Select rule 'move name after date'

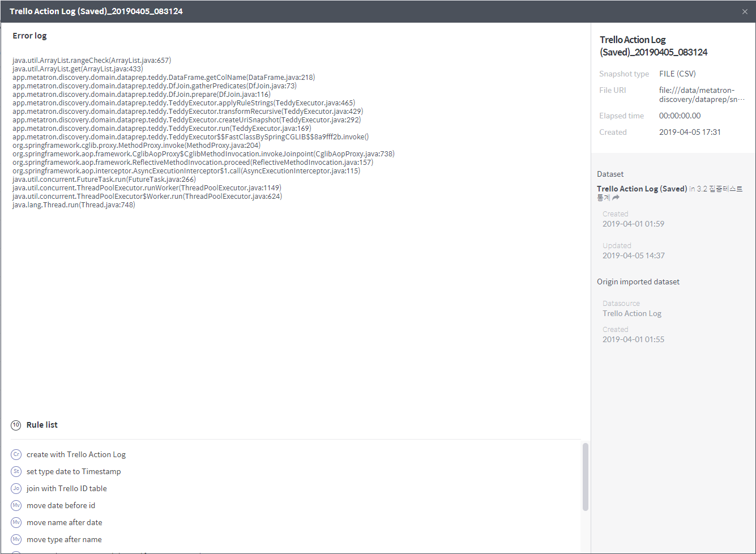(x=65, y=522)
